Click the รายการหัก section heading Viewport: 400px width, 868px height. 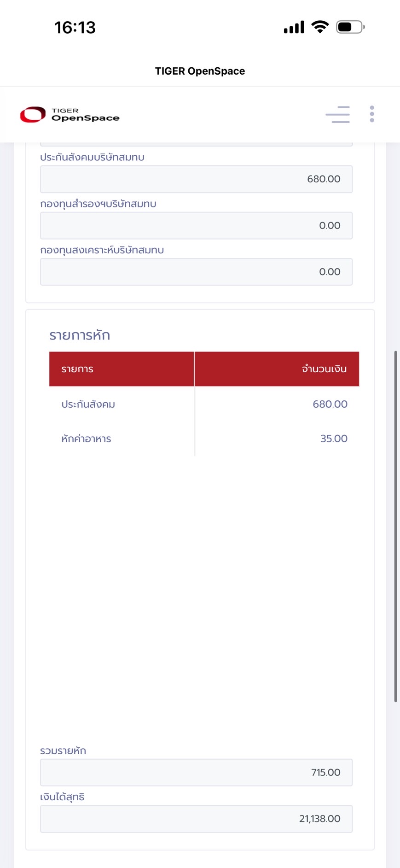[x=80, y=335]
